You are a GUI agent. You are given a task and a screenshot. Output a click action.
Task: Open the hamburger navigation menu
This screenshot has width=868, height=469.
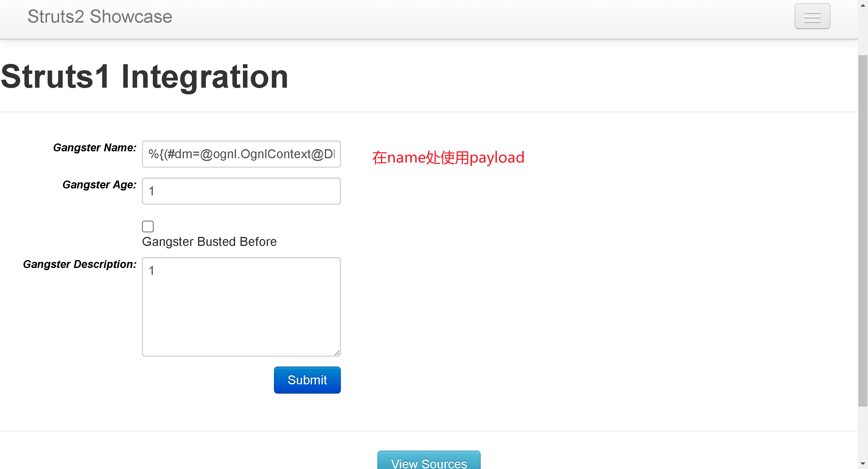[x=812, y=16]
